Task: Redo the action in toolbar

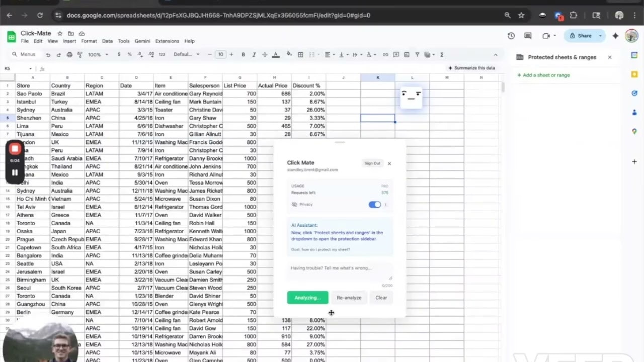Action: pyautogui.click(x=58, y=54)
